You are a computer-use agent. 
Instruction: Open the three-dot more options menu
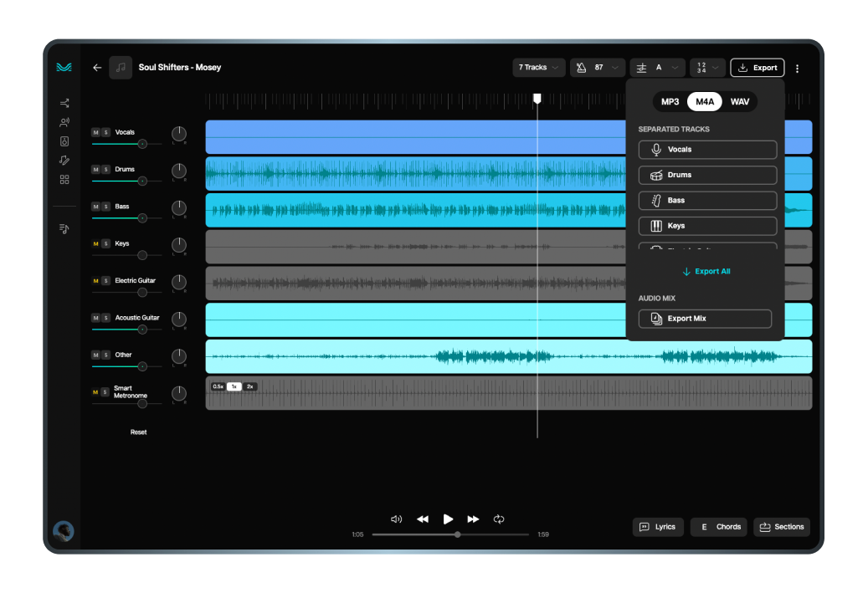[797, 69]
